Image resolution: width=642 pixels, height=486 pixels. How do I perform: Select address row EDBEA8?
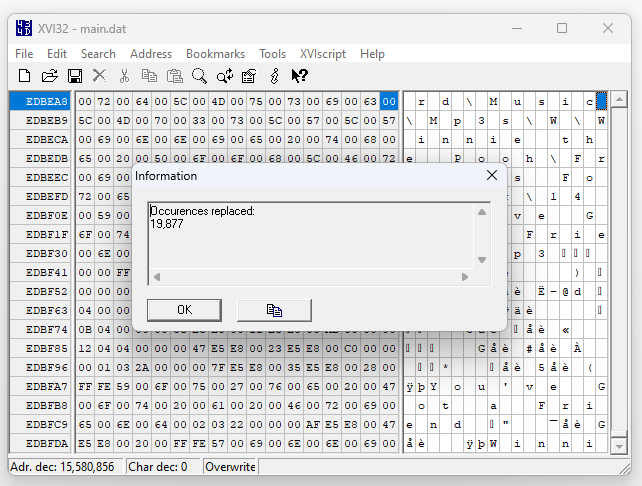click(40, 102)
